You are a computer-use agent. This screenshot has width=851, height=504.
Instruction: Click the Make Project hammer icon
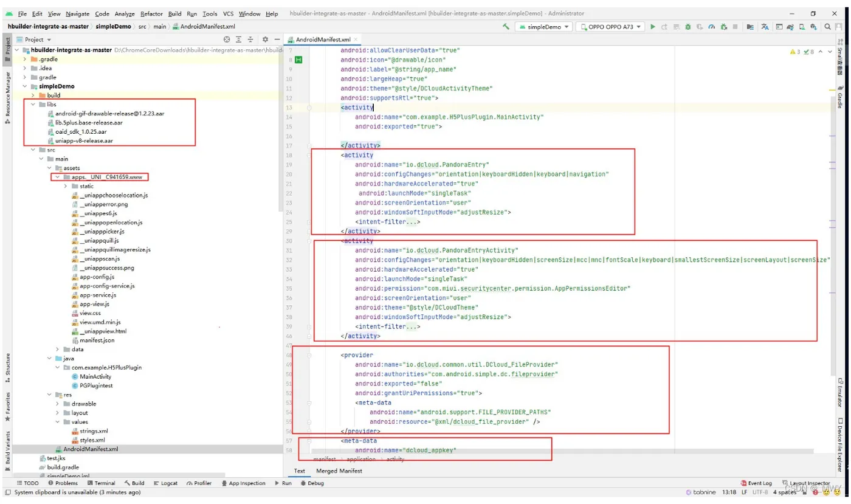(x=506, y=27)
